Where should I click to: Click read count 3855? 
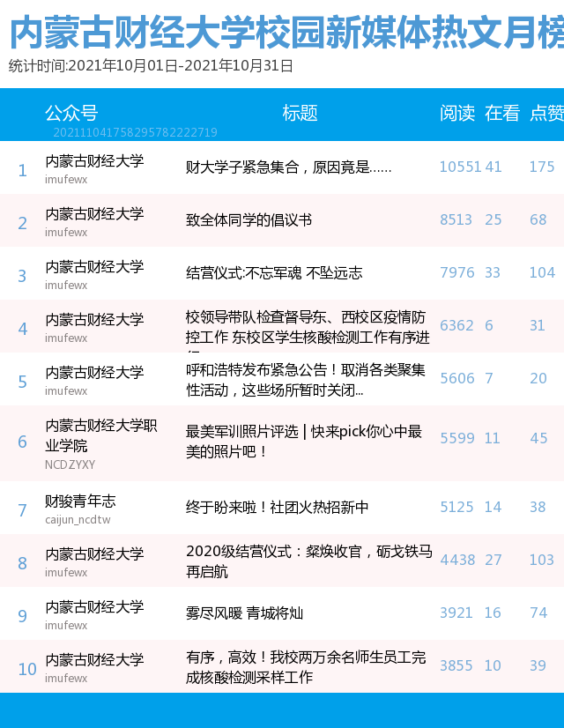click(x=456, y=665)
